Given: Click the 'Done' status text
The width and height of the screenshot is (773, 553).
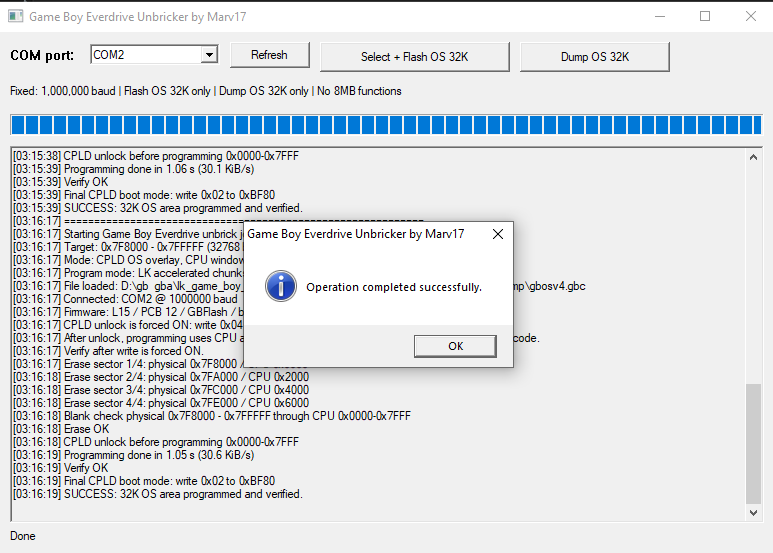Looking at the screenshot, I should pyautogui.click(x=23, y=536).
